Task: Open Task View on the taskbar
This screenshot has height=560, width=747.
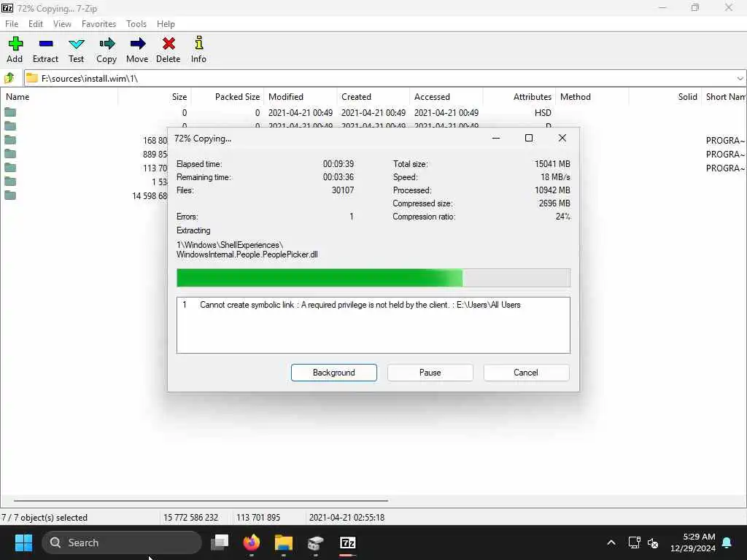Action: (220, 542)
